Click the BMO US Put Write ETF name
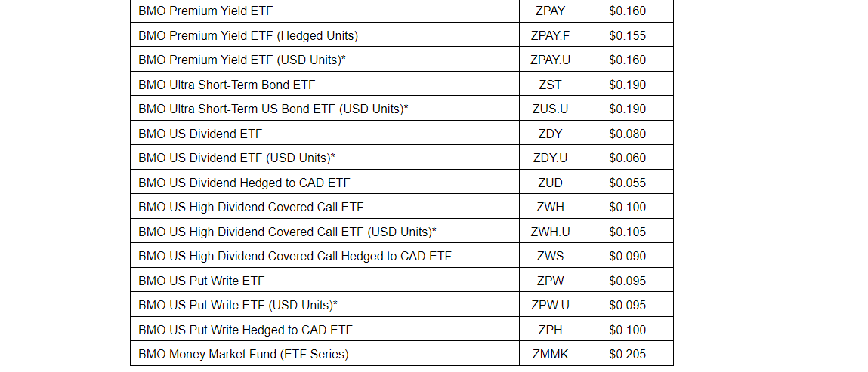This screenshot has width=868, height=372. click(x=201, y=281)
